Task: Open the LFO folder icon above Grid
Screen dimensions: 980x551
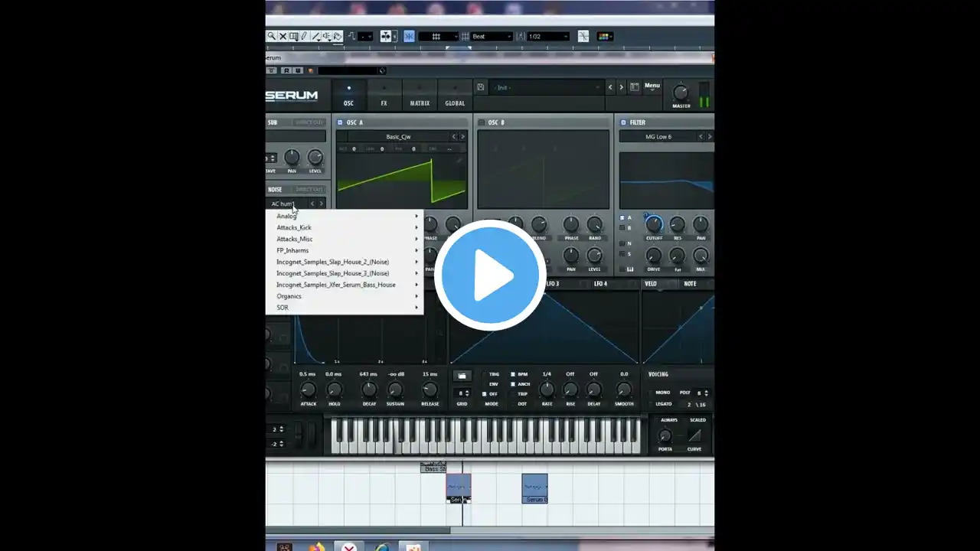Action: pos(462,376)
